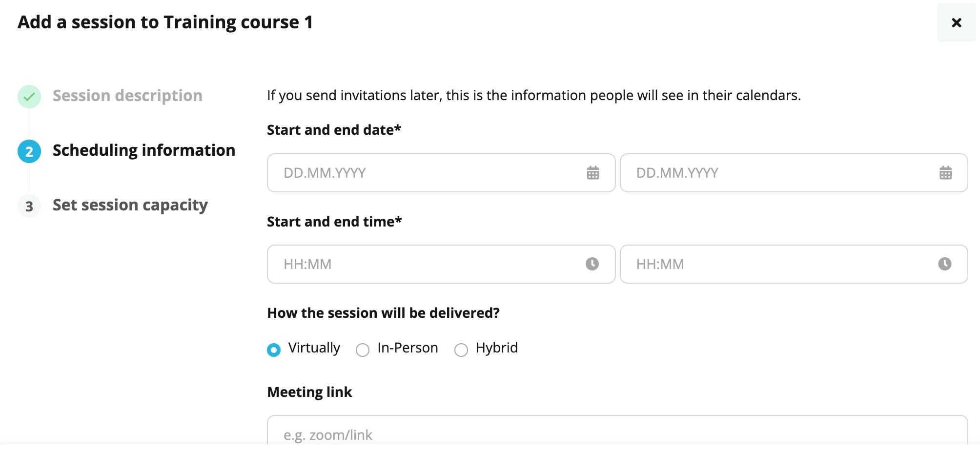Close the add session dialog
The image size is (980, 455).
[956, 22]
